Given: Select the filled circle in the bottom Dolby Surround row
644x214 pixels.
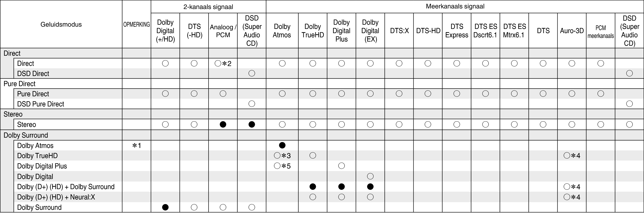Looking at the screenshot, I should pos(165,207).
